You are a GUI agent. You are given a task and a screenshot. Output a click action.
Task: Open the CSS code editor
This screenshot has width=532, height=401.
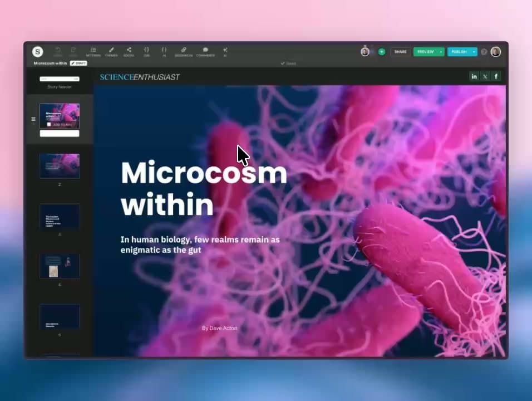(146, 51)
